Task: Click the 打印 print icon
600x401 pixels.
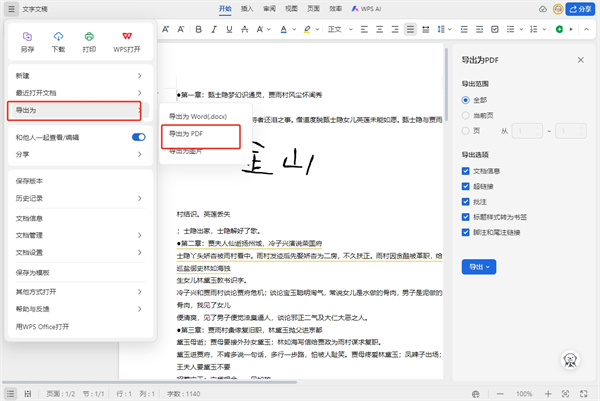Action: (90, 36)
